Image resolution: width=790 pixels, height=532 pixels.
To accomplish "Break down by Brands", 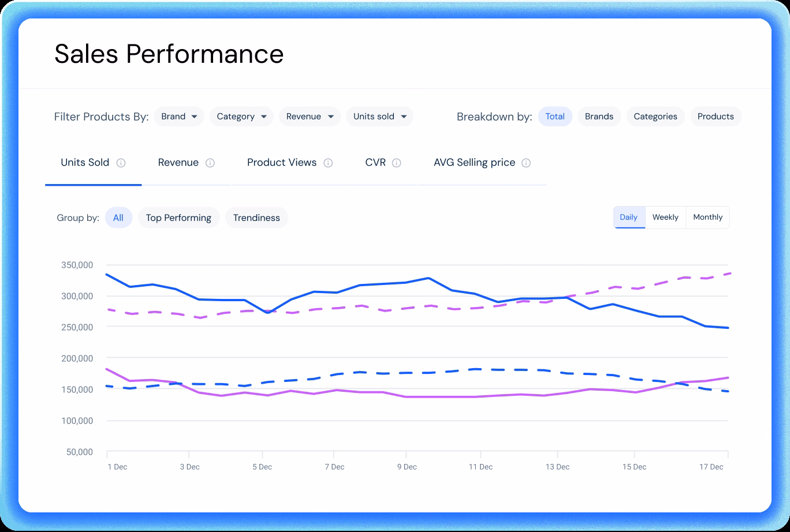I will coord(599,117).
